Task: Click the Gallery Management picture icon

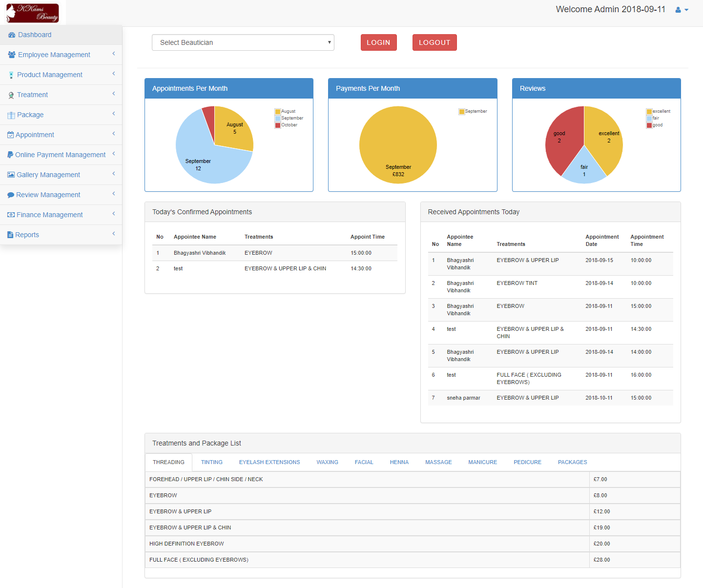Action: coord(11,175)
